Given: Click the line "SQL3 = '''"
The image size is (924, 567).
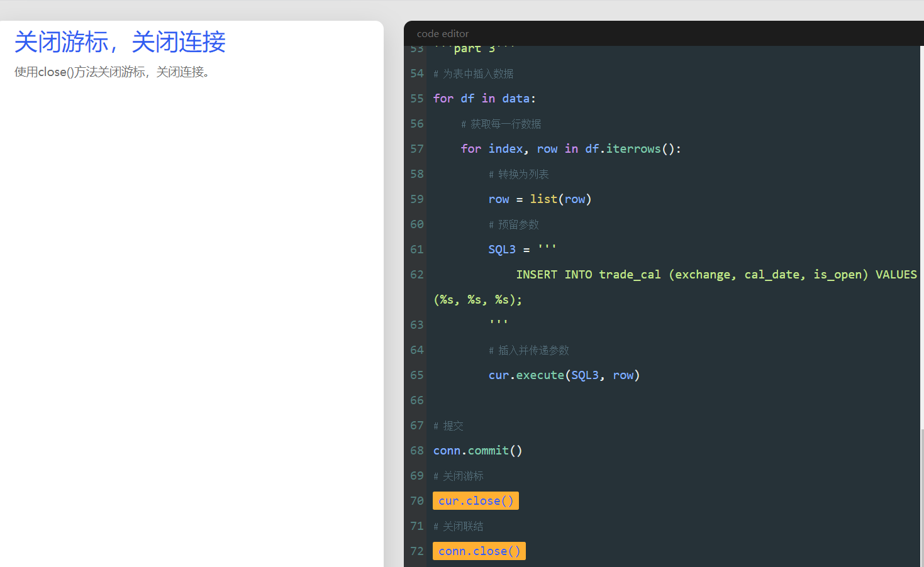Looking at the screenshot, I should tap(523, 250).
